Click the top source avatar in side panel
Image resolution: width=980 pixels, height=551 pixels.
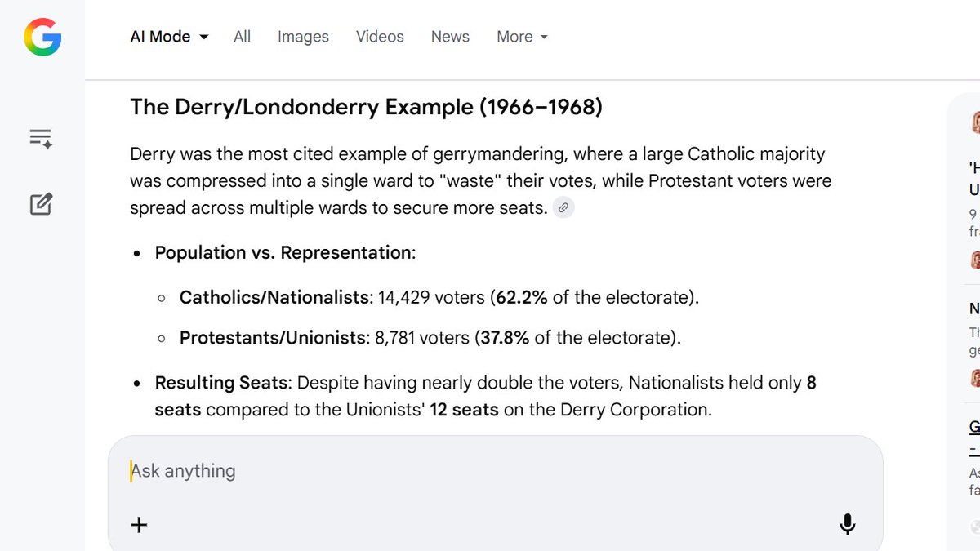click(975, 122)
